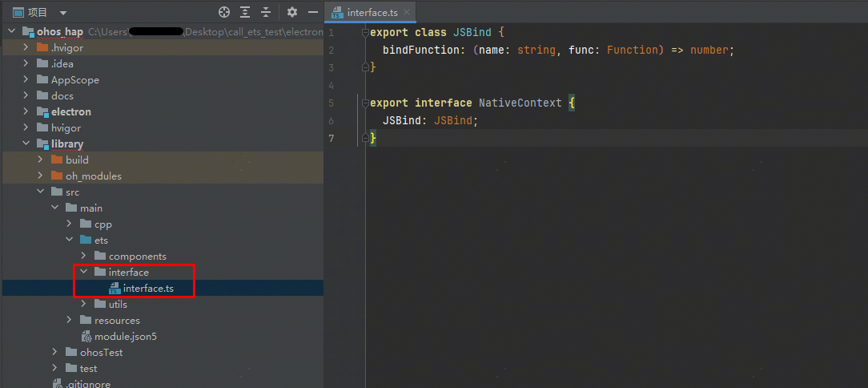
Task: Click line number 6 in gutter
Action: click(x=331, y=121)
